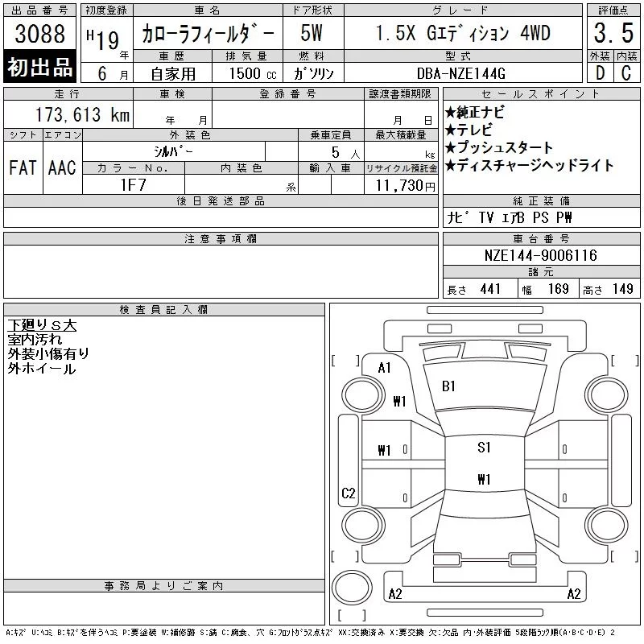Click the B1 mark on the hood

click(448, 386)
